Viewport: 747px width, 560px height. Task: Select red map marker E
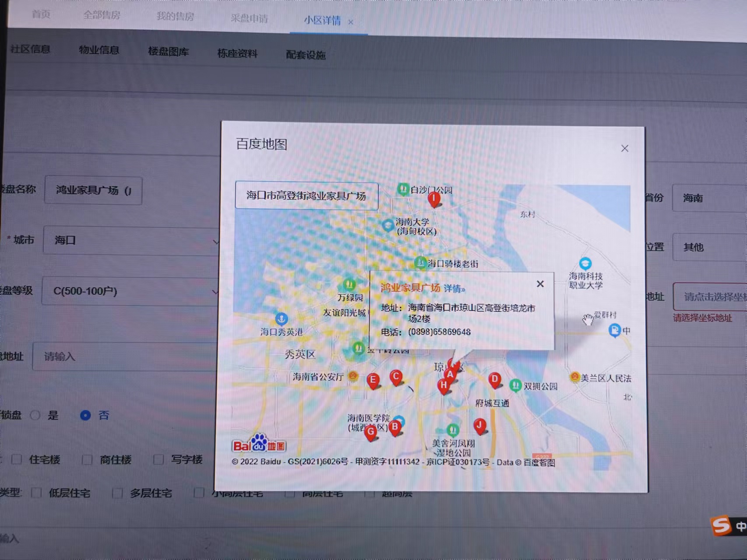tap(373, 380)
